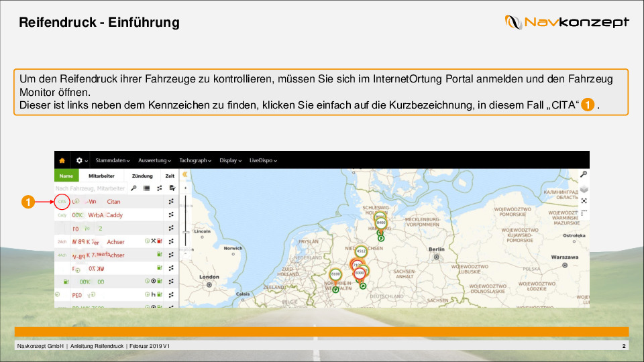The width and height of the screenshot is (644, 362).
Task: Zoom out with the map minus button
Action: click(186, 253)
